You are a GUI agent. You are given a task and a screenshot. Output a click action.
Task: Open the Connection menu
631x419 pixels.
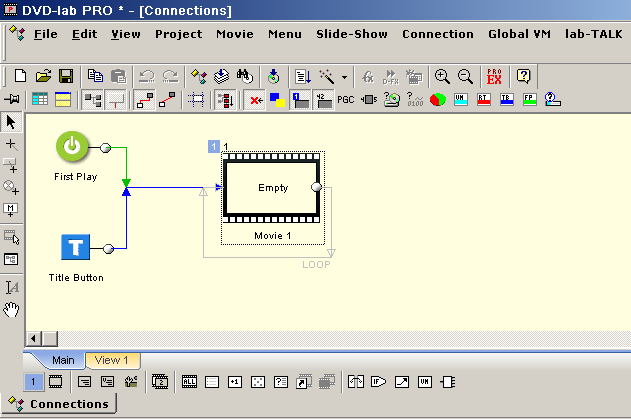point(438,34)
